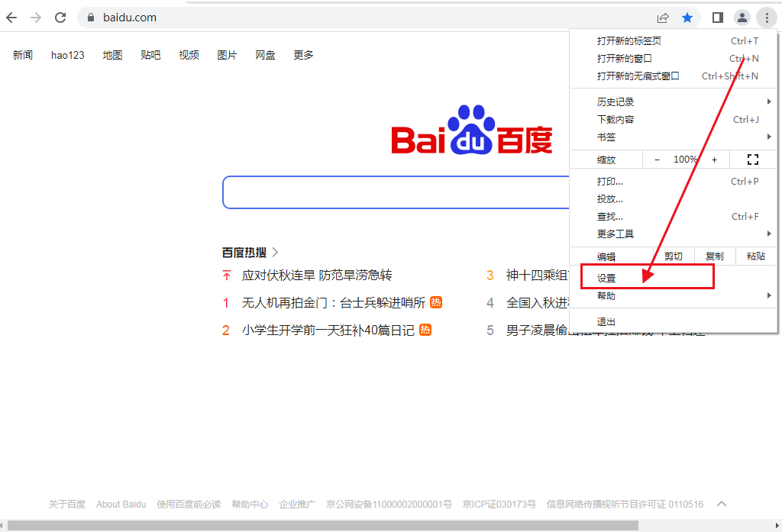This screenshot has height=532, width=782.
Task: Expand the 历史记录 submenu
Action: click(674, 102)
